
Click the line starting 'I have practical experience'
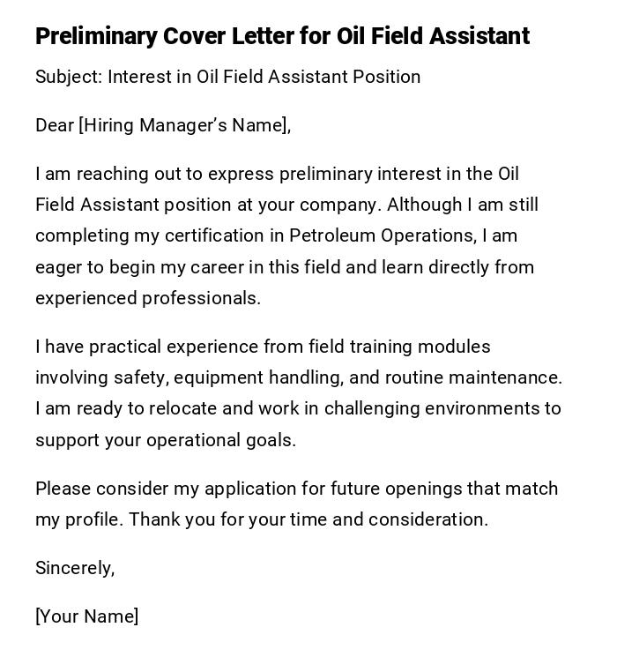(x=263, y=347)
